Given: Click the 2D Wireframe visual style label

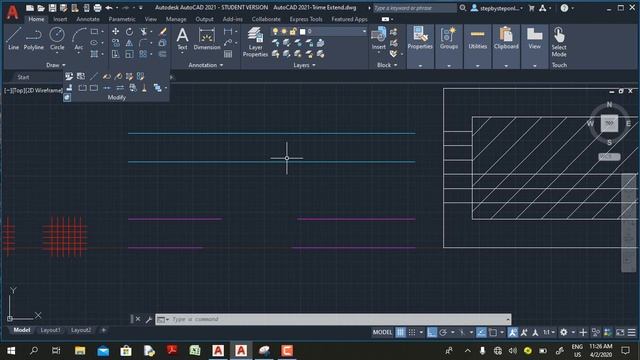Looking at the screenshot, I should [44, 91].
